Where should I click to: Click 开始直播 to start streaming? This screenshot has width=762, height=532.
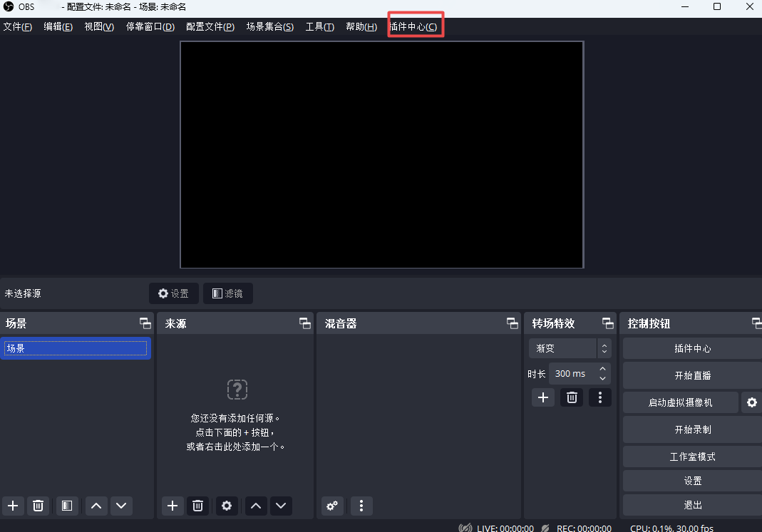pos(693,376)
